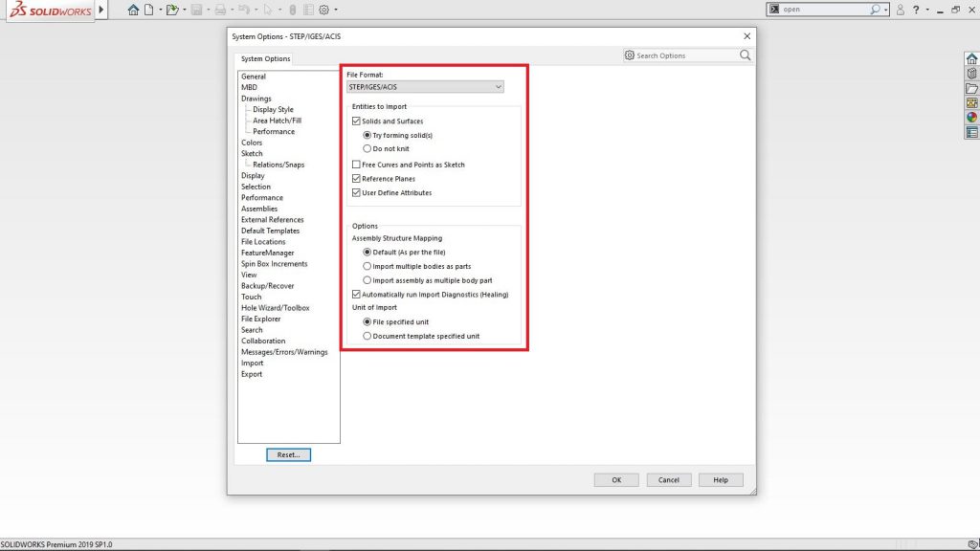Screen dimensions: 980x551
Task: Open the Print dropdown arrow
Action: tap(232, 10)
